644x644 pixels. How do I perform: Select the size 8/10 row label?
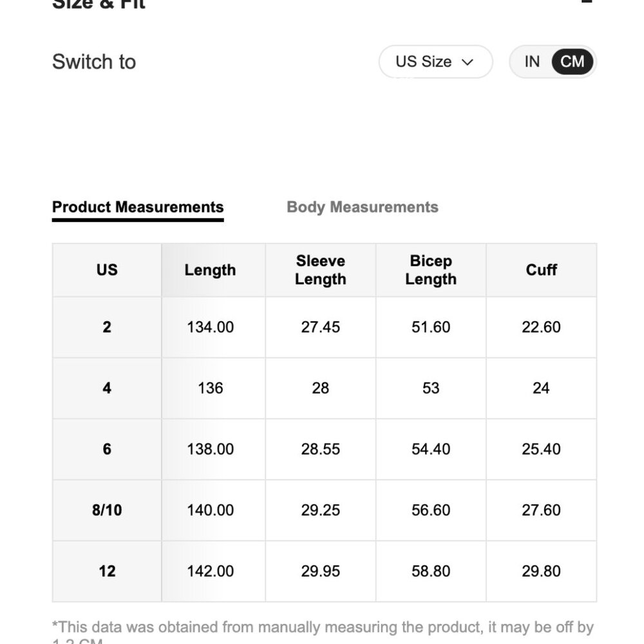pyautogui.click(x=107, y=510)
